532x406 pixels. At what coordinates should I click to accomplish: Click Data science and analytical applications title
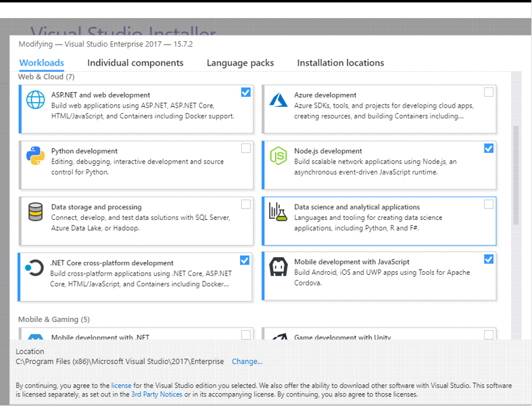[x=357, y=207]
